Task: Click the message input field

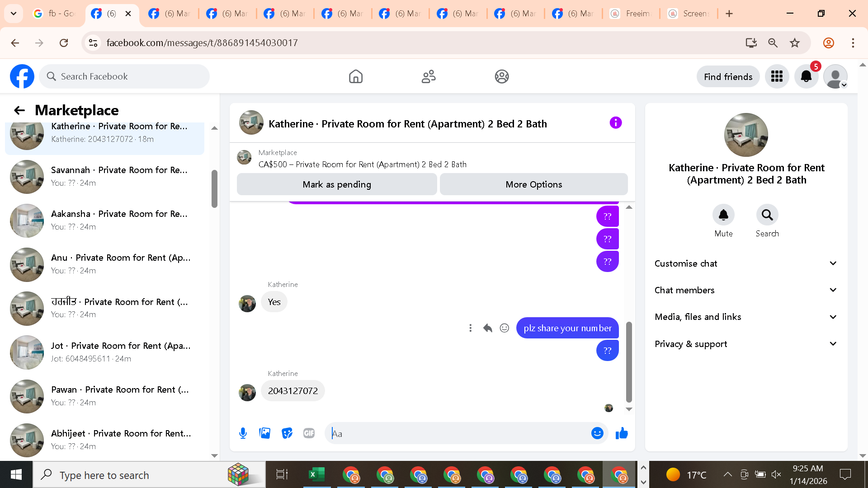Action: (457, 433)
